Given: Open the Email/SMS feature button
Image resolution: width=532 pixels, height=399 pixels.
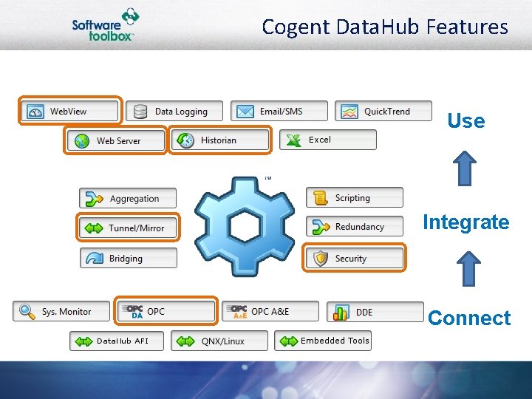Looking at the screenshot, I should (279, 111).
